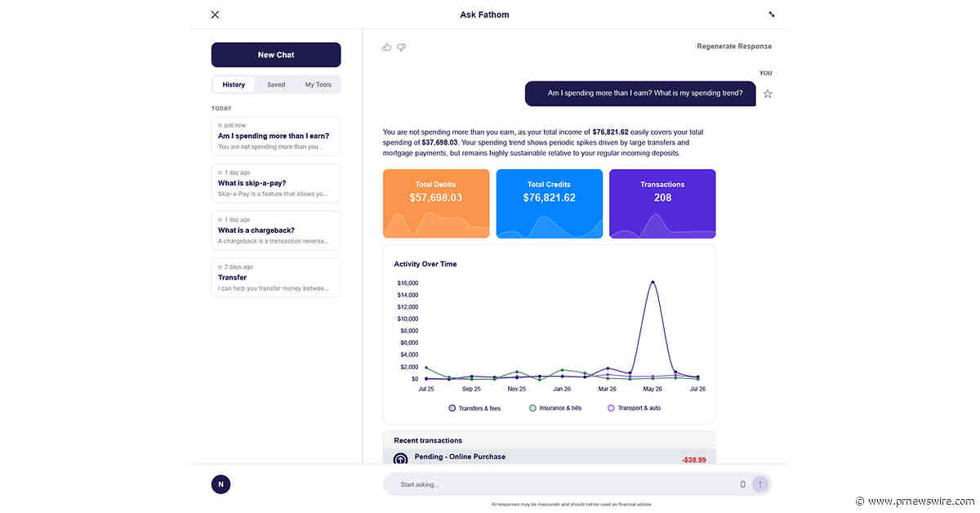Screen dimensions: 980x513
Task: Give the response a thumbs down
Action: (401, 47)
